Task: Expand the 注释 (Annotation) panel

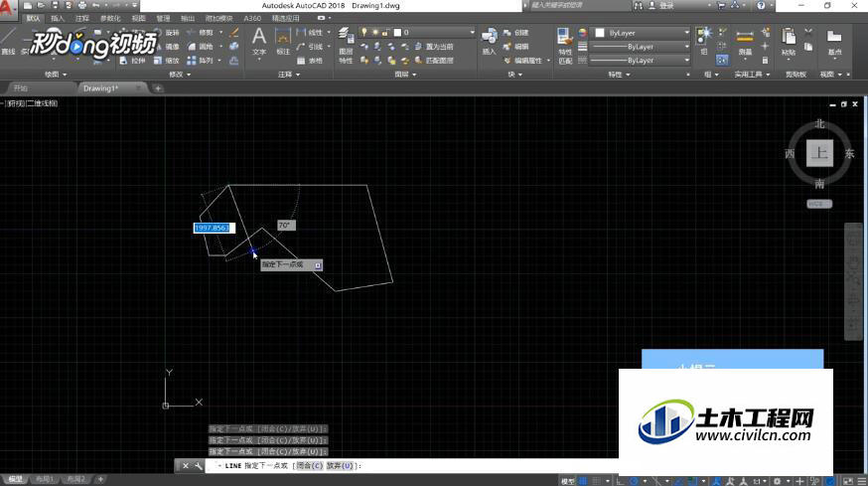Action: click(x=289, y=75)
